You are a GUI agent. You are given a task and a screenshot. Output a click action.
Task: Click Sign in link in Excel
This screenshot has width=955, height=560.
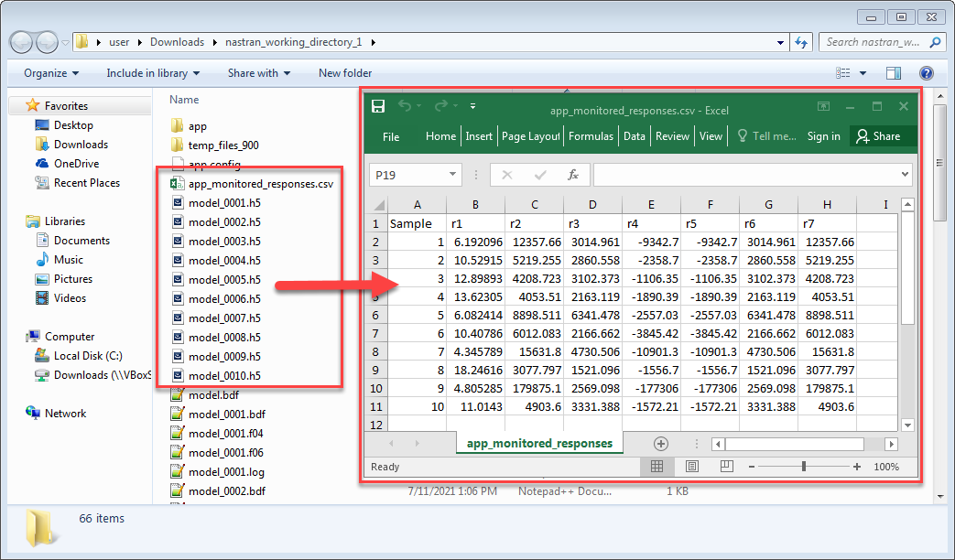(x=823, y=136)
